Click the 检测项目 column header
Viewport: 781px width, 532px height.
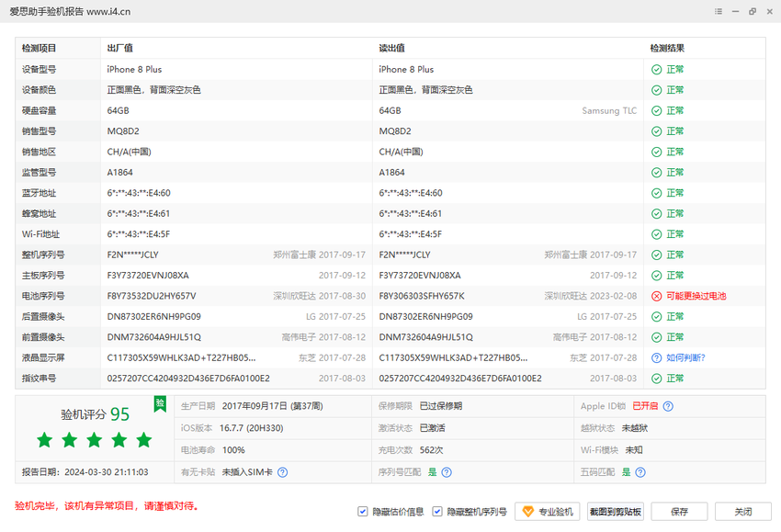pyautogui.click(x=39, y=49)
